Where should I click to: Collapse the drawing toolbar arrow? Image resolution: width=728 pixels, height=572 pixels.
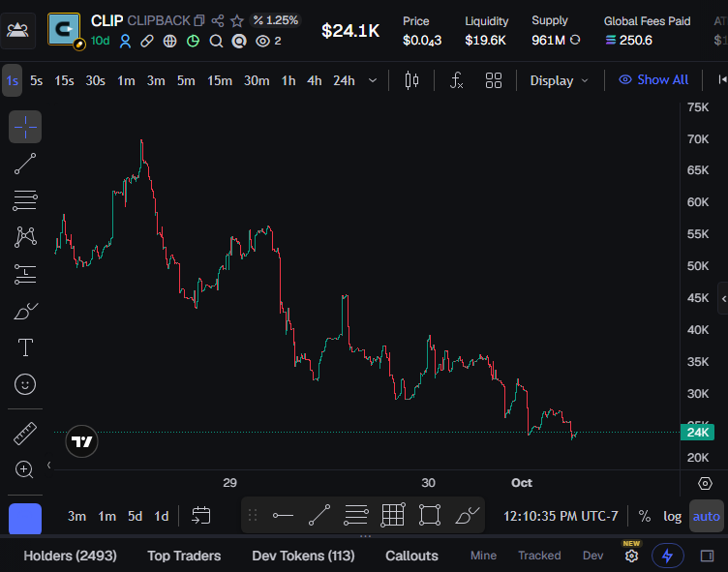48,465
